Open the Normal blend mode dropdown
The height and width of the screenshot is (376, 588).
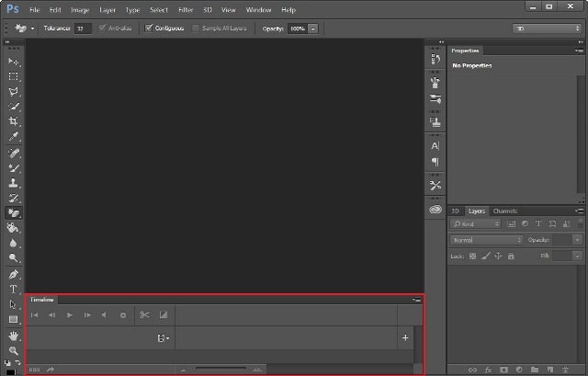point(486,240)
